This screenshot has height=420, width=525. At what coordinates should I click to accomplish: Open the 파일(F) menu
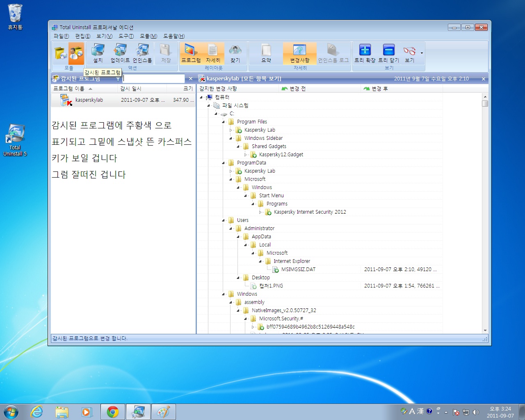tap(61, 36)
